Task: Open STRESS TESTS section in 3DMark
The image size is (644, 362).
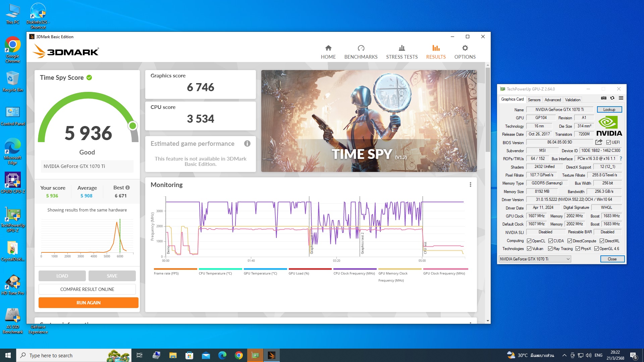Action: pos(402,52)
